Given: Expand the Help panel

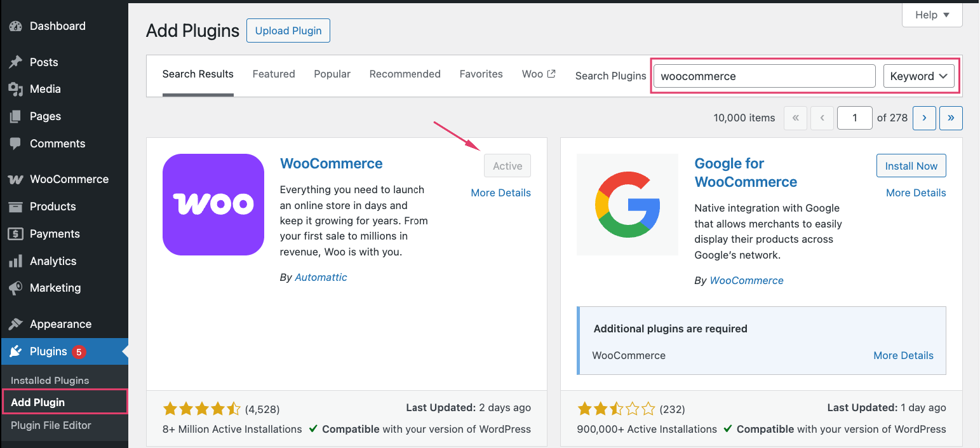Looking at the screenshot, I should pyautogui.click(x=932, y=15).
